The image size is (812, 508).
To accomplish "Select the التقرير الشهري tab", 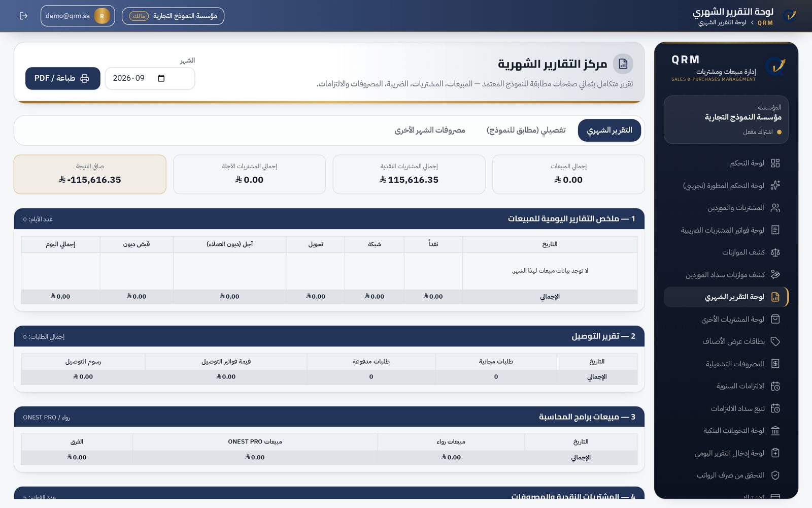I will [x=609, y=131].
